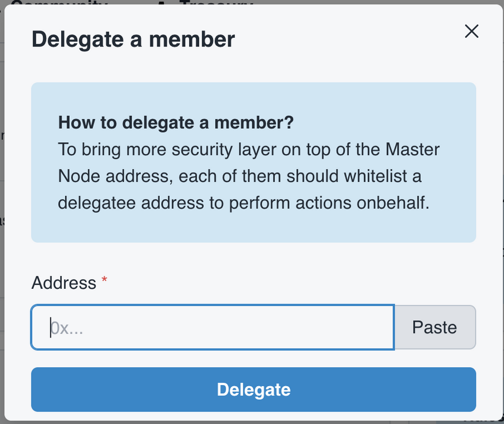
Task: Click the Address field label
Action: [64, 282]
